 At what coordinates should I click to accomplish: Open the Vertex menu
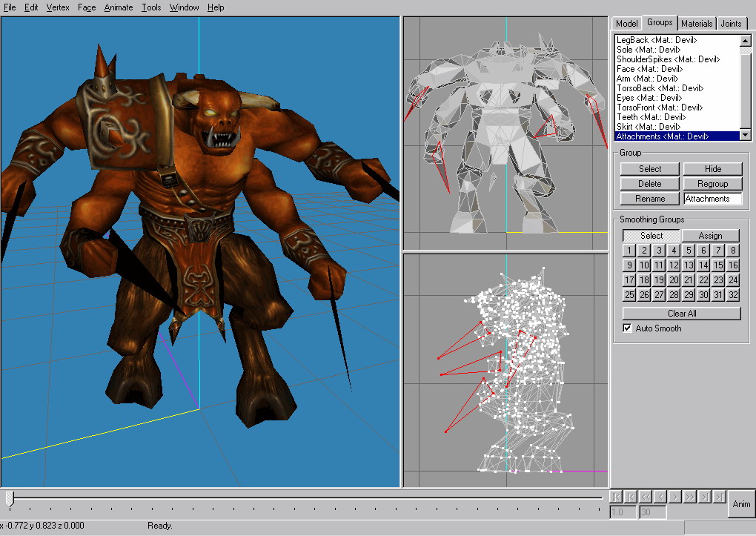[x=59, y=7]
